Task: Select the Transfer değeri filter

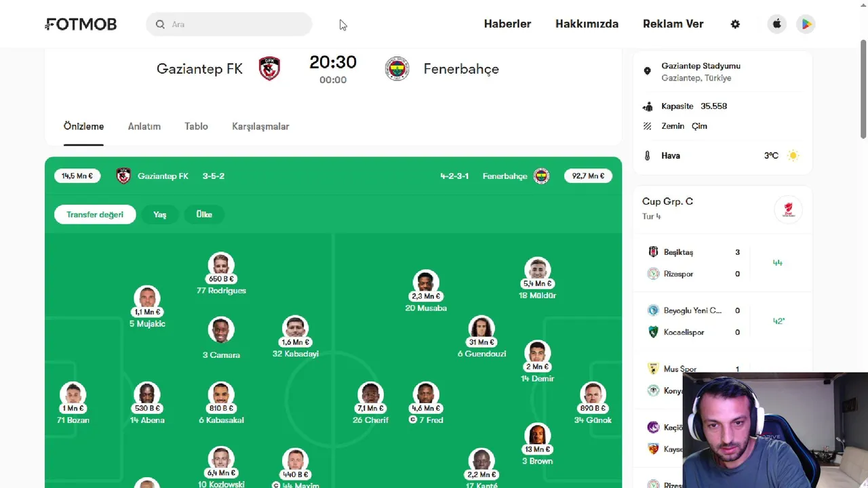Action: tap(95, 215)
